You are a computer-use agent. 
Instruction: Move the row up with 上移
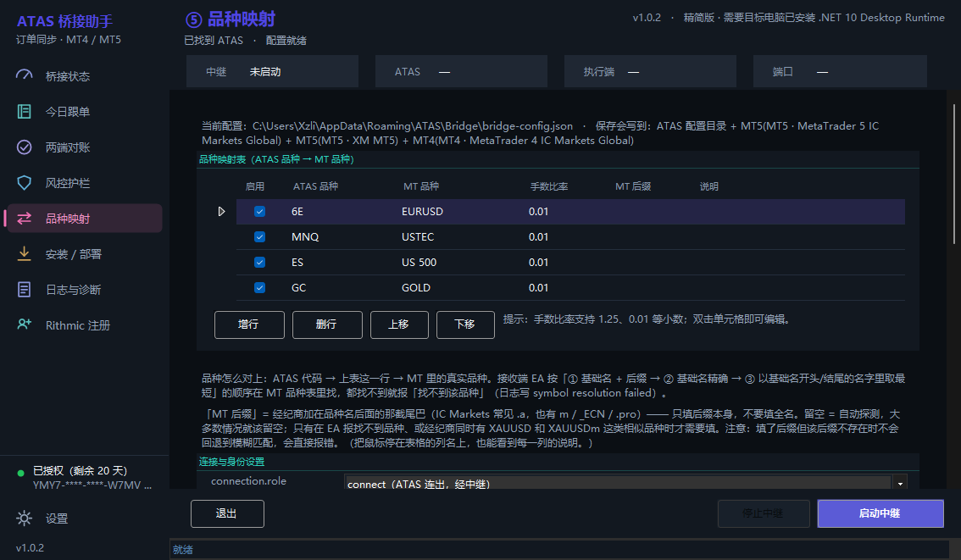click(399, 324)
